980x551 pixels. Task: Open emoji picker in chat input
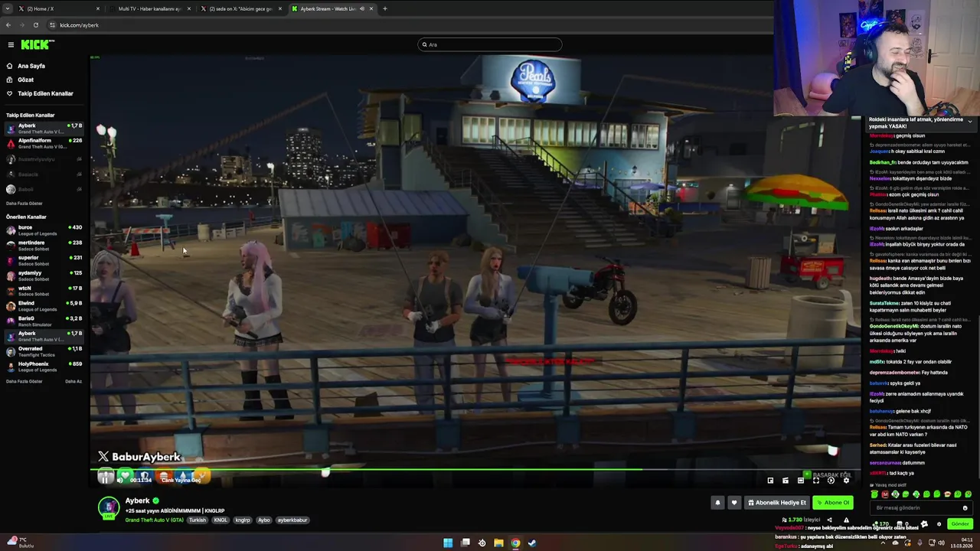pyautogui.click(x=965, y=508)
